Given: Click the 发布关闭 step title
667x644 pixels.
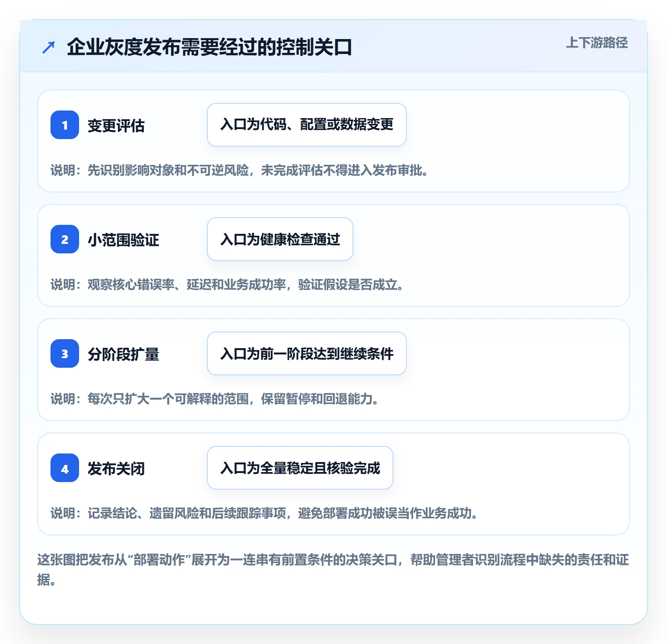Looking at the screenshot, I should click(x=116, y=469).
